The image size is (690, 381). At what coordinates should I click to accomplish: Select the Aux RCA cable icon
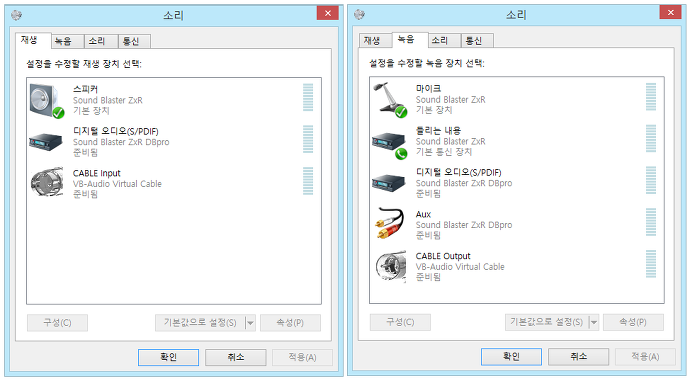(x=390, y=223)
